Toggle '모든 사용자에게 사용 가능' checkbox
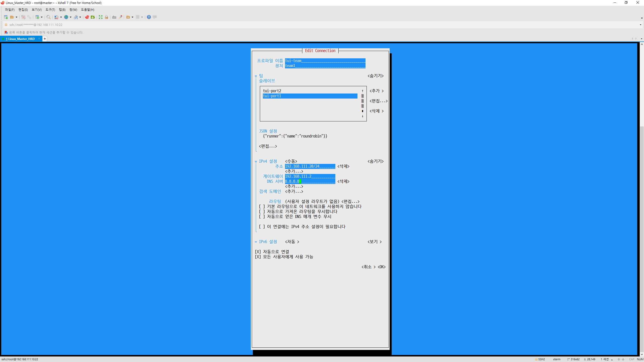The image size is (644, 362). [258, 257]
